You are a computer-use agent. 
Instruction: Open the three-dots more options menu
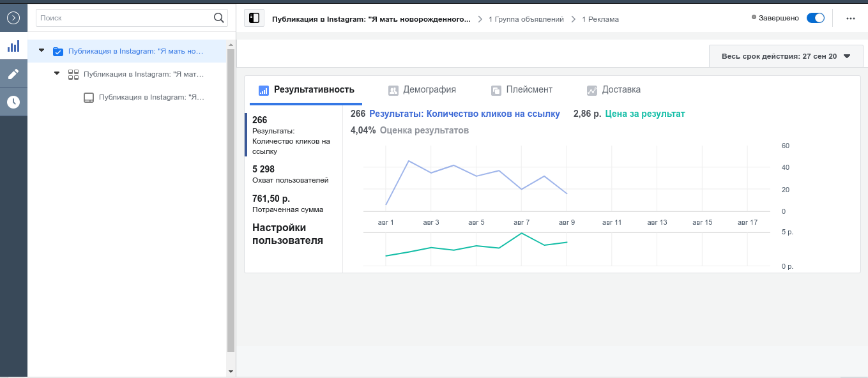(x=850, y=19)
